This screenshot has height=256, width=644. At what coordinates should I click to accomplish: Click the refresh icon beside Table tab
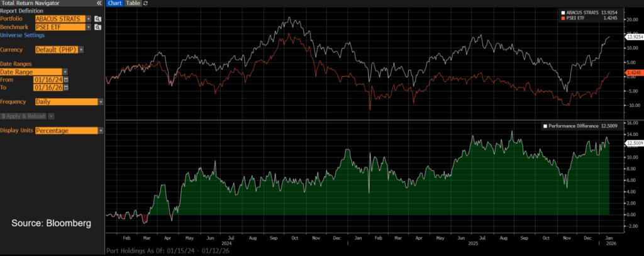[x=146, y=3]
